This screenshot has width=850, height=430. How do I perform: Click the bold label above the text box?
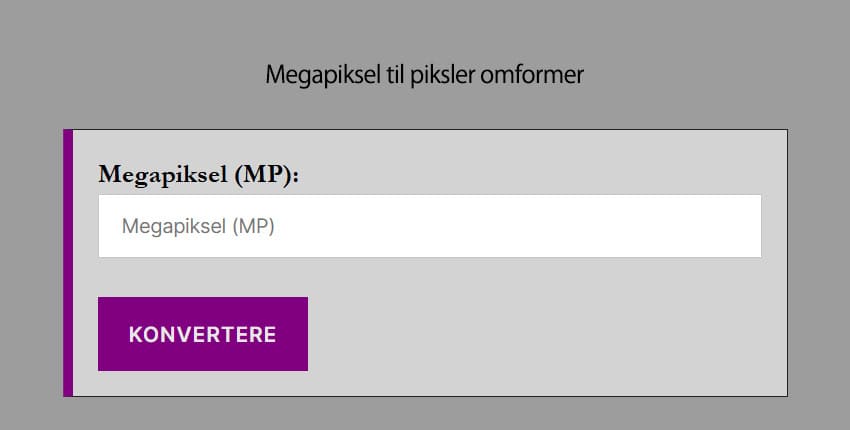(199, 174)
